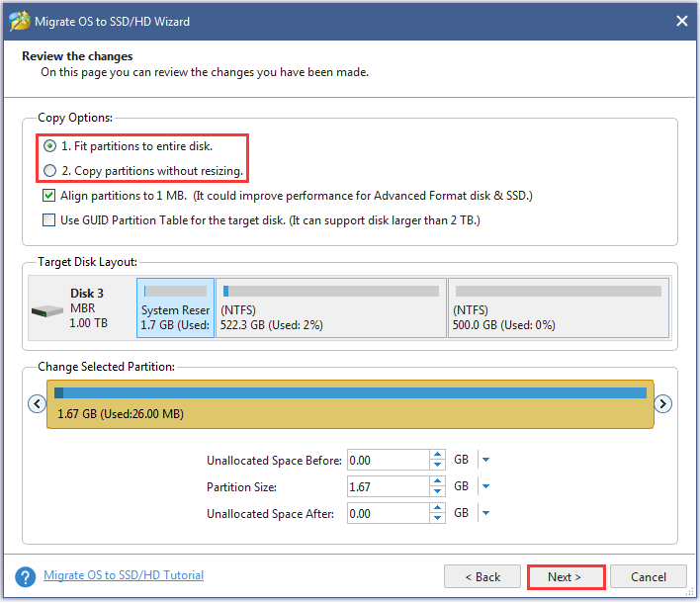
Task: Increase Unallocated Space After value
Action: [437, 508]
